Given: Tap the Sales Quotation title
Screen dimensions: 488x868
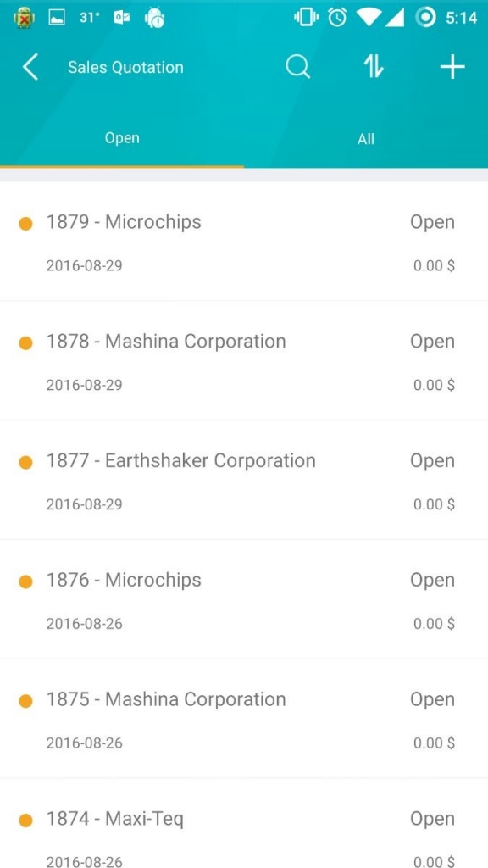Looking at the screenshot, I should [x=125, y=68].
